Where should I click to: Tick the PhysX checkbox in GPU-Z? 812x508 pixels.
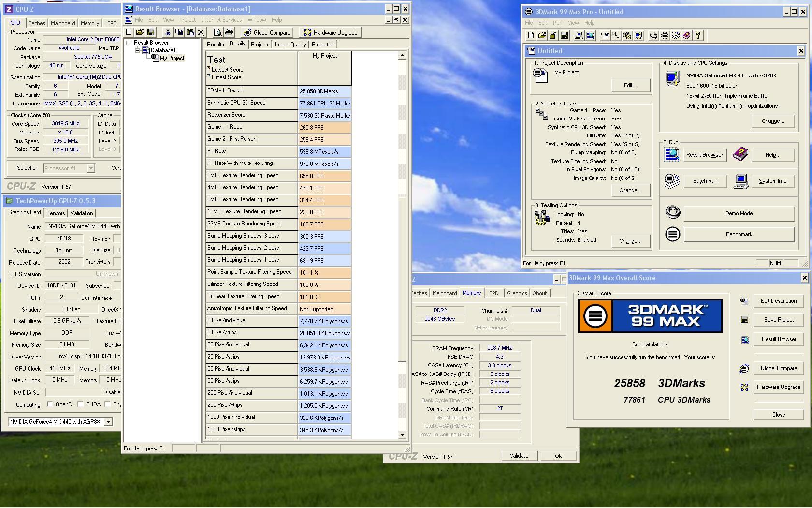click(107, 404)
